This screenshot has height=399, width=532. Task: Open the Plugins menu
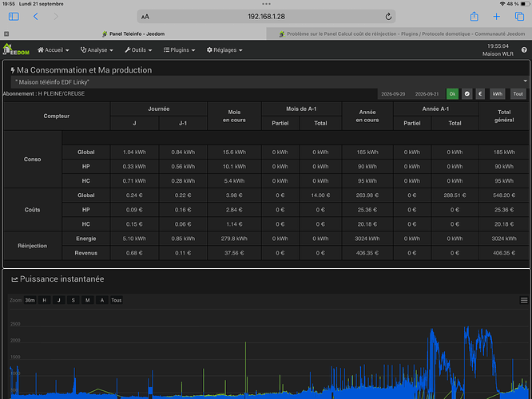point(179,49)
